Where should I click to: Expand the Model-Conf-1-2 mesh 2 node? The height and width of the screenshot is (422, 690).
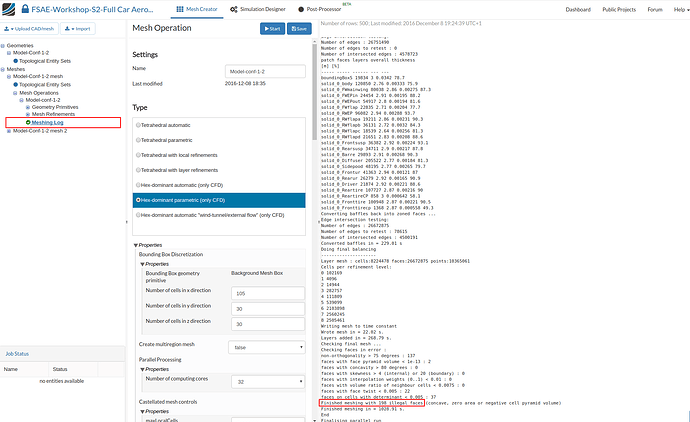click(9, 131)
